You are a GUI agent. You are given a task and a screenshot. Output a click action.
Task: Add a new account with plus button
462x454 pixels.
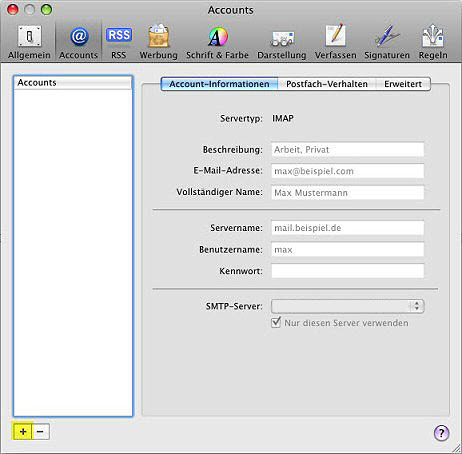[23, 432]
